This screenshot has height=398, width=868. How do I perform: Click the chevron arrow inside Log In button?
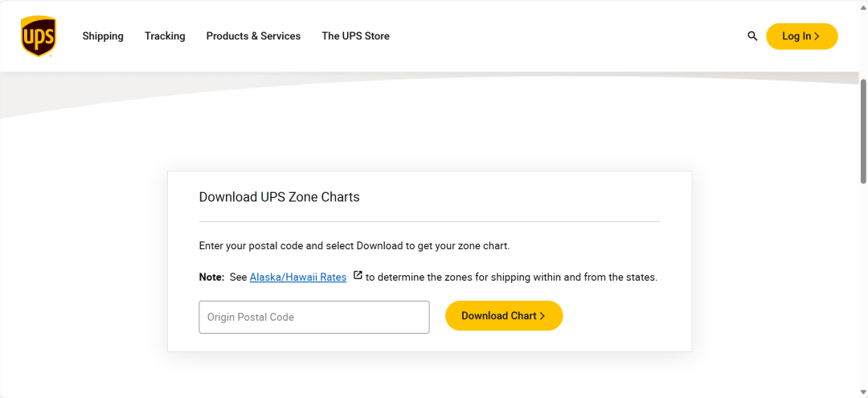817,36
